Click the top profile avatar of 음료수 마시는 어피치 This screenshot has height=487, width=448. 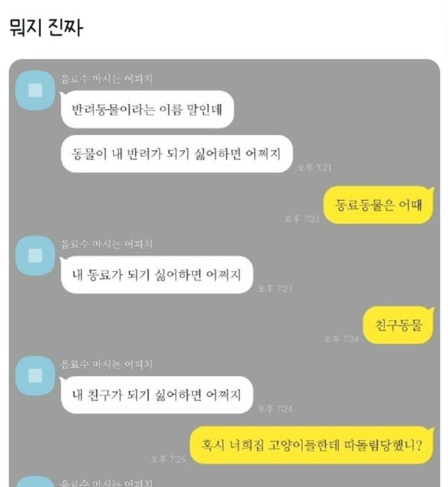coord(35,90)
